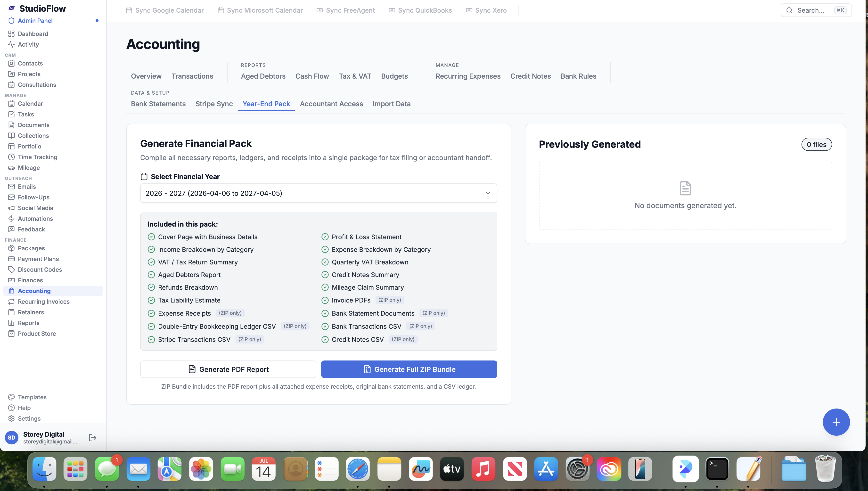Expand the Select Financial Year dropdown
The image size is (868, 491).
318,193
